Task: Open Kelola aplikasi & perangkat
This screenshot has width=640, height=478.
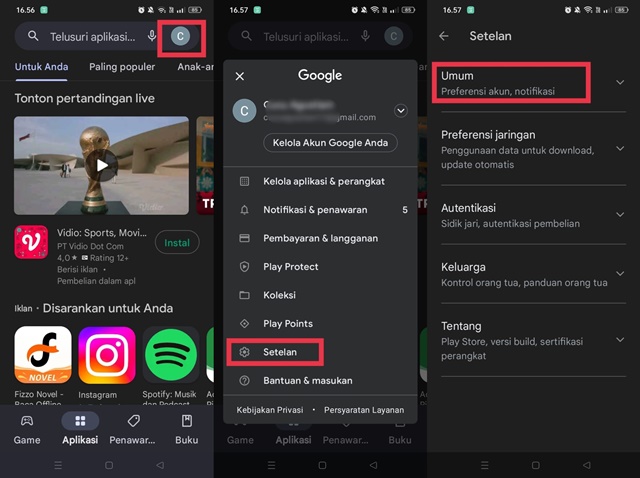Action: click(x=320, y=181)
